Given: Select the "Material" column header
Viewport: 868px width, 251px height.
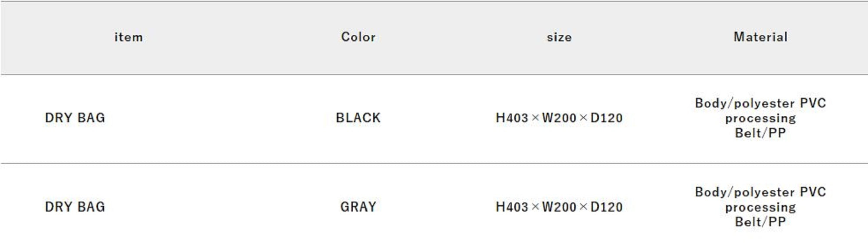Looking at the screenshot, I should coord(760,37).
